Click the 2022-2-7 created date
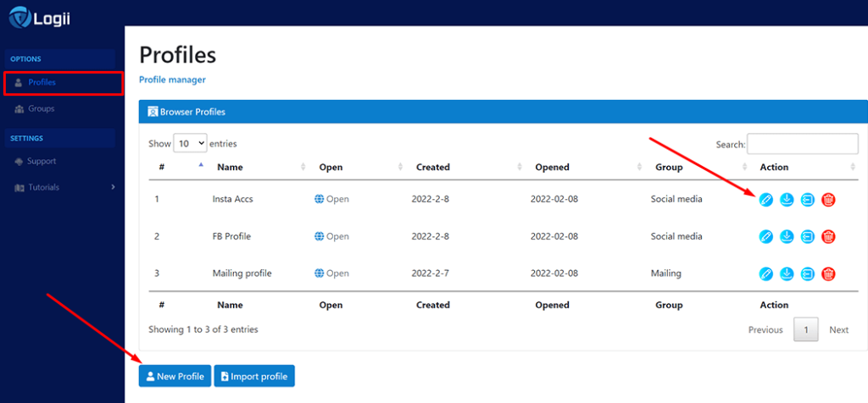This screenshot has height=403, width=868. 430,273
